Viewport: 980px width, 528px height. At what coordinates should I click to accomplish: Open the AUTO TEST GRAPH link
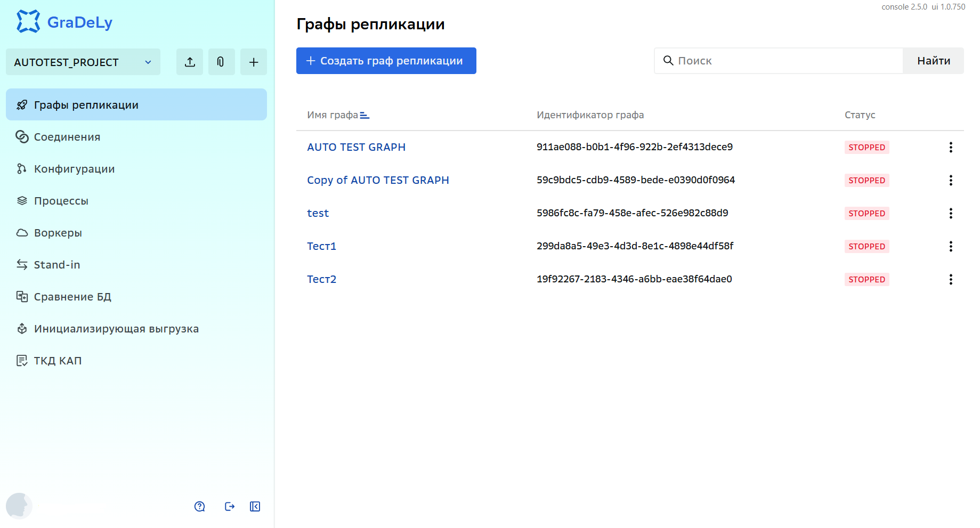356,147
